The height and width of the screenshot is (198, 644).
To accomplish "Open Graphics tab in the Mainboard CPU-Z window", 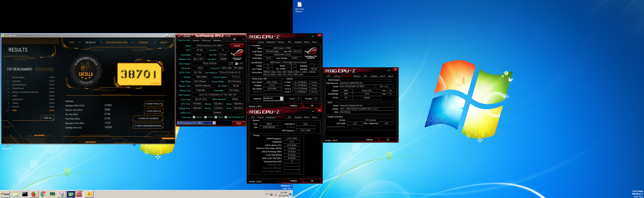I will pos(374,76).
